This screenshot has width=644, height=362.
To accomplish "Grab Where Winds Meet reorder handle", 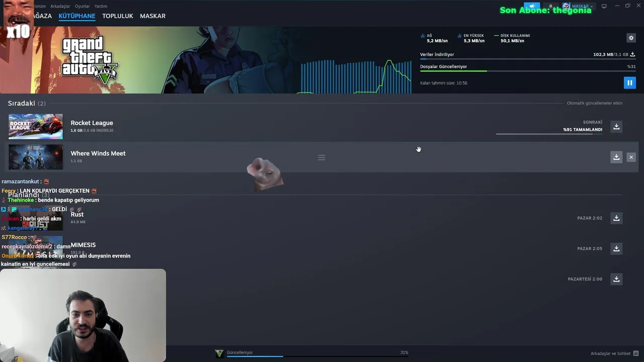I will [x=321, y=157].
